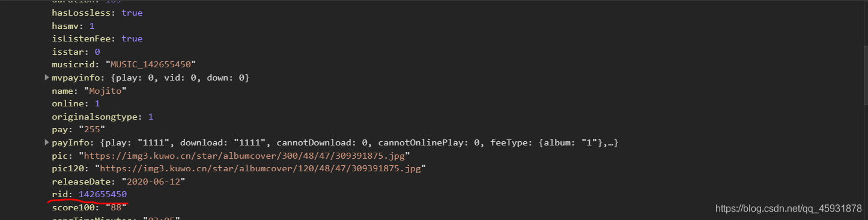Click the blog.csdn.net watermark URL
The image size is (868, 220).
point(789,208)
